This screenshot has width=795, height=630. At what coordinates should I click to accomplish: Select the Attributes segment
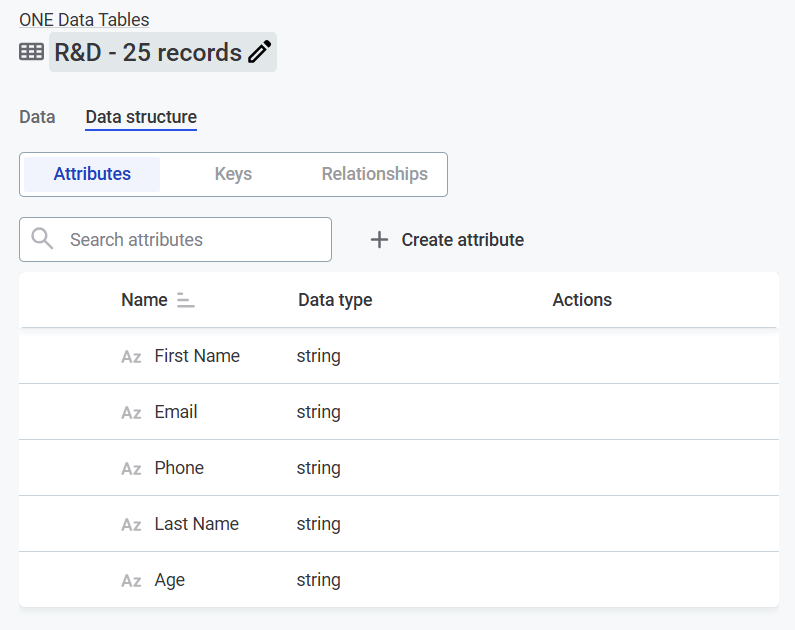[x=92, y=174]
